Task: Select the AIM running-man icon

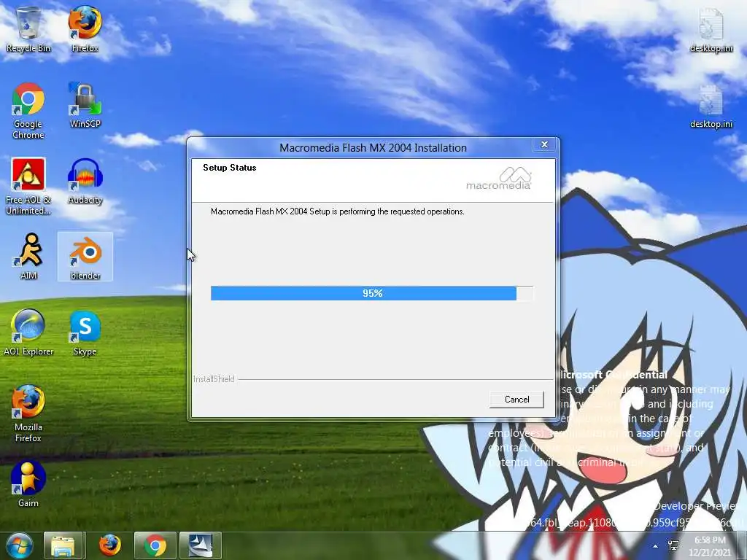Action: tap(28, 257)
